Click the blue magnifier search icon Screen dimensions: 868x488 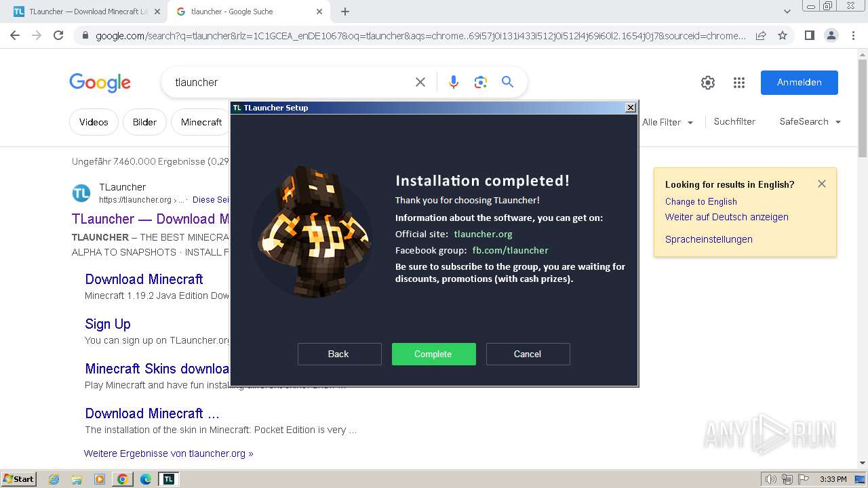tap(507, 82)
